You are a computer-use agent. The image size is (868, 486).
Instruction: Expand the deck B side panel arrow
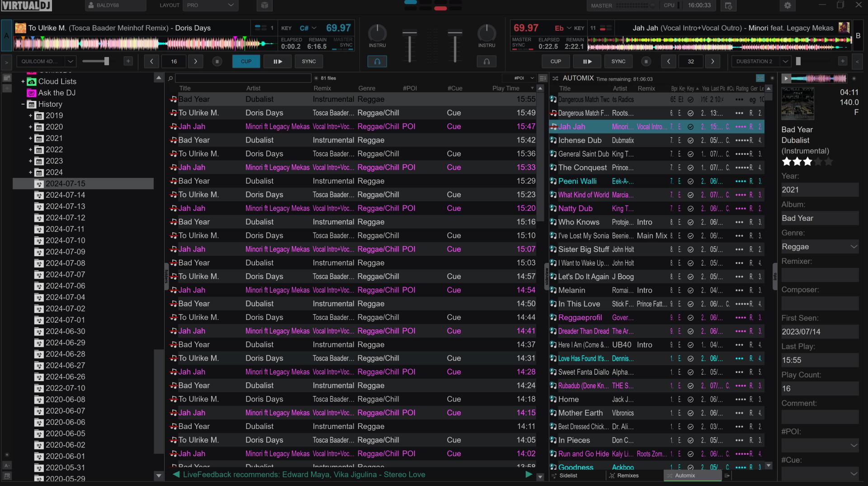857,62
